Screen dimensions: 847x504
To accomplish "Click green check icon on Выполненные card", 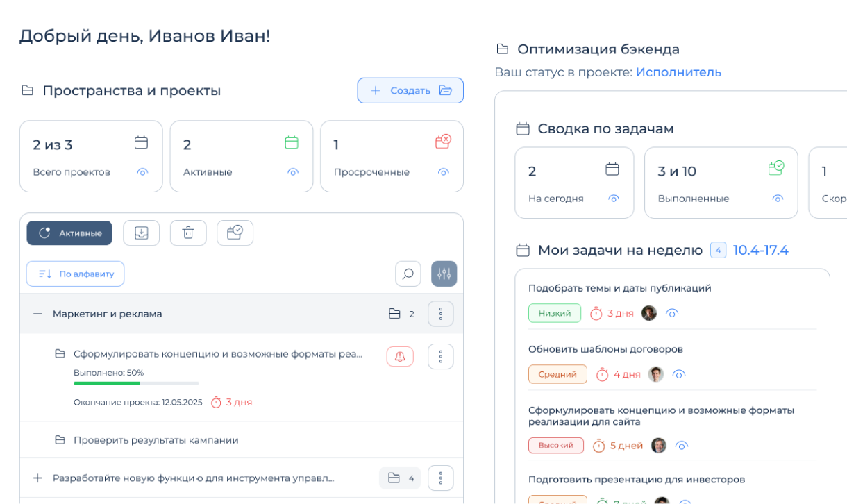I will tap(776, 168).
